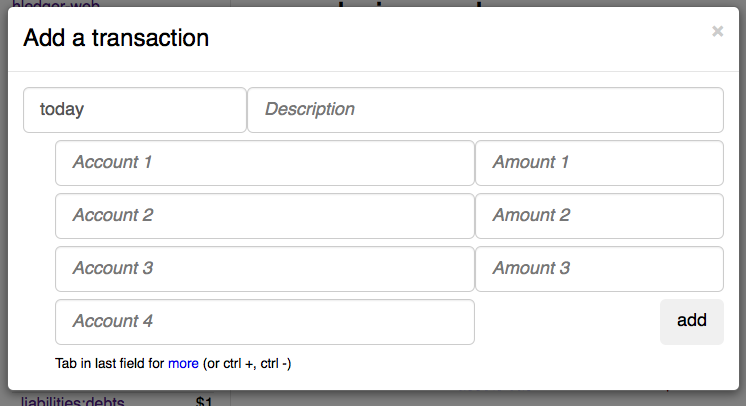The height and width of the screenshot is (406, 746).
Task: Click the "Tab in last field" hint text
Action: [110, 364]
